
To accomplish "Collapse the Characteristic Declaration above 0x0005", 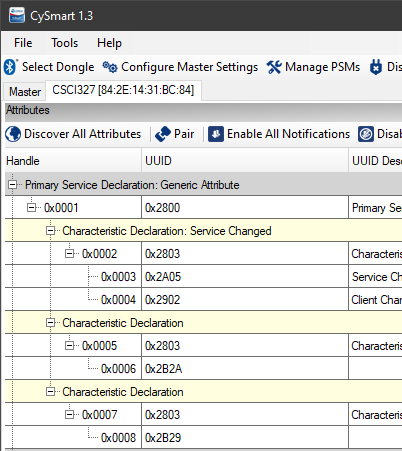I will click(50, 323).
